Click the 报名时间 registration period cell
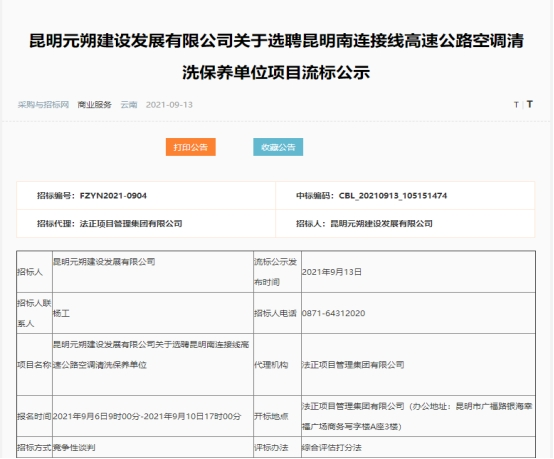Image resolution: width=554 pixels, height=459 pixels. [153, 416]
